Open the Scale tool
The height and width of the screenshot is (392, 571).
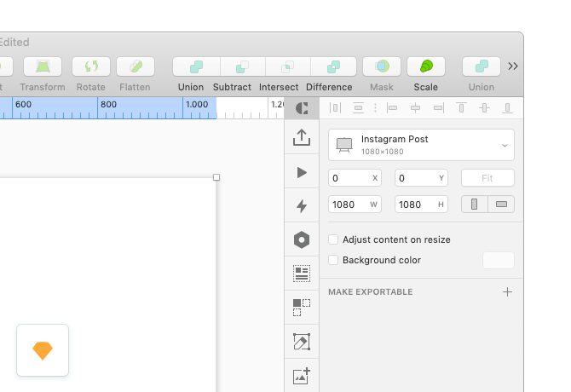426,66
